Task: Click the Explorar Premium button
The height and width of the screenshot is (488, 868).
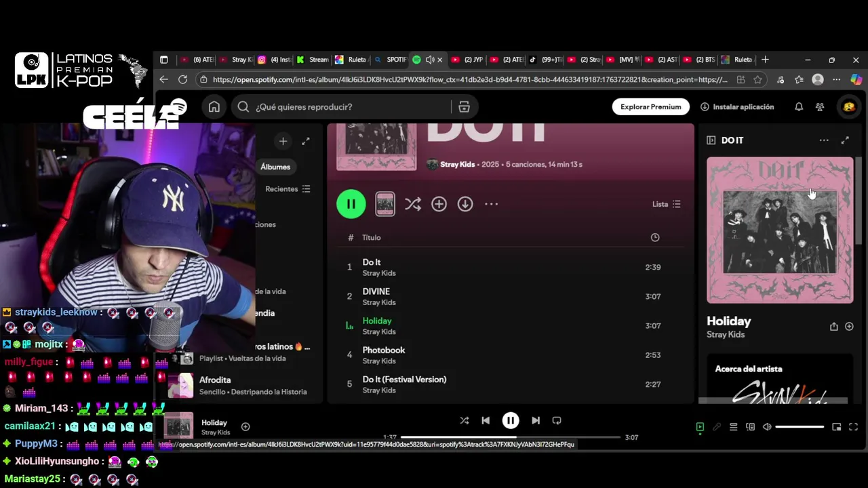Action: click(651, 106)
